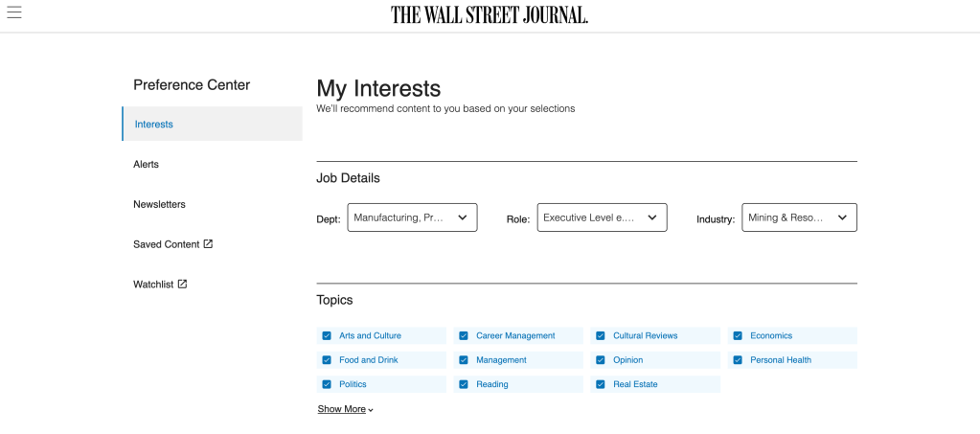Image resolution: width=980 pixels, height=434 pixels.
Task: Open the hamburger menu icon
Action: coord(14,12)
